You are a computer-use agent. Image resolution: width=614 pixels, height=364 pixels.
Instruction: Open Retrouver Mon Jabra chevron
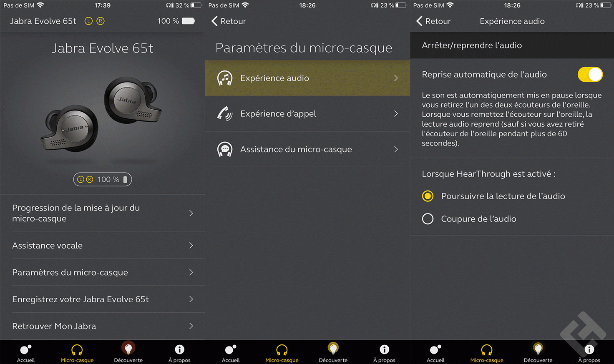pyautogui.click(x=191, y=326)
